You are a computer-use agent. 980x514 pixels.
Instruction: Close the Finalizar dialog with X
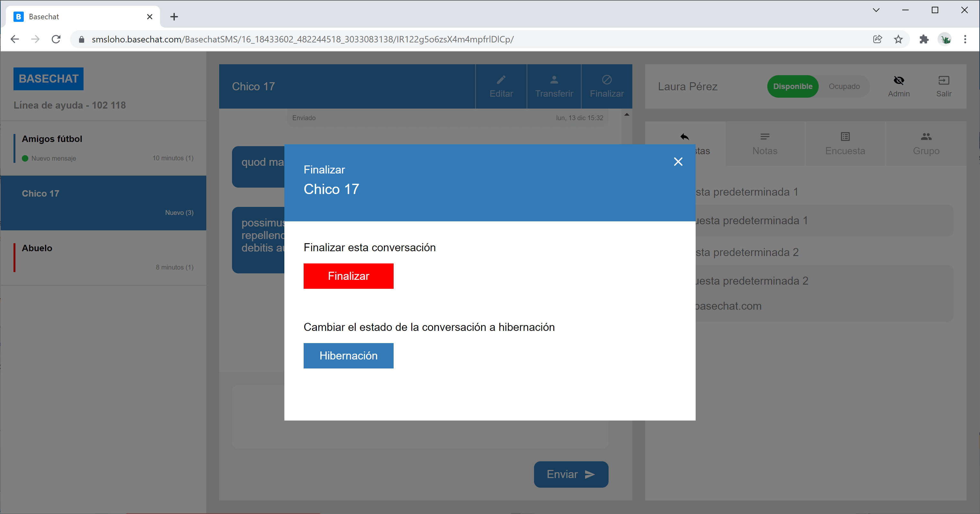point(678,162)
